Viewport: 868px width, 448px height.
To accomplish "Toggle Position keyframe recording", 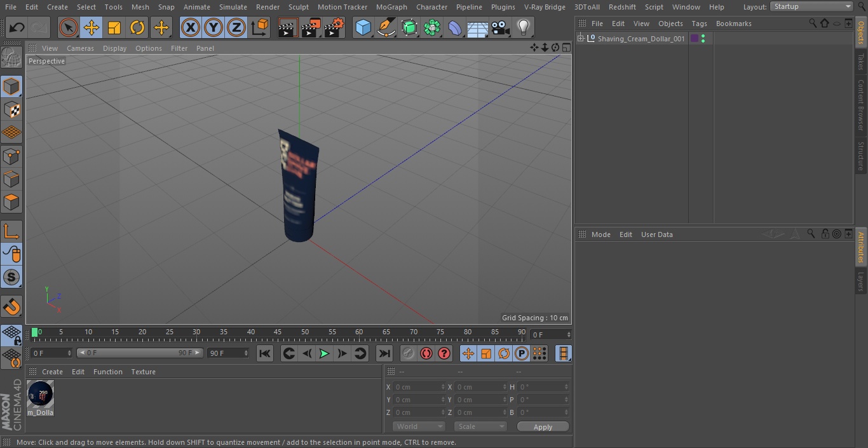I will (x=468, y=353).
